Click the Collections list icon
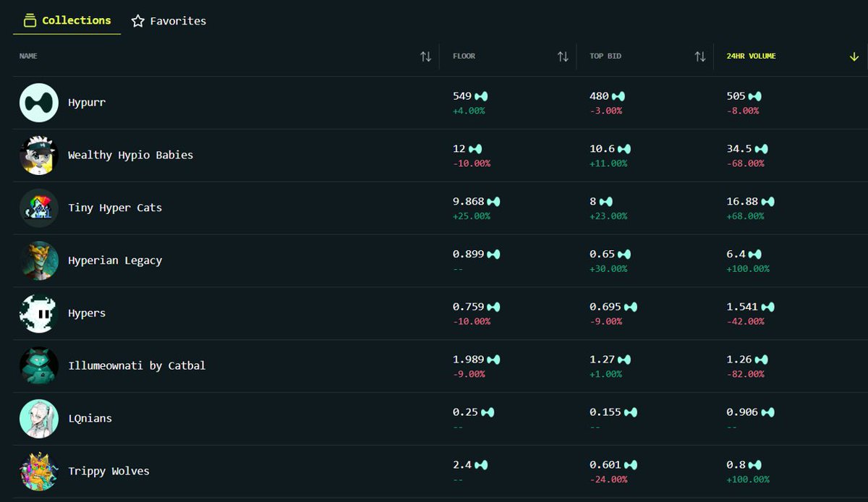The image size is (868, 502). [30, 20]
